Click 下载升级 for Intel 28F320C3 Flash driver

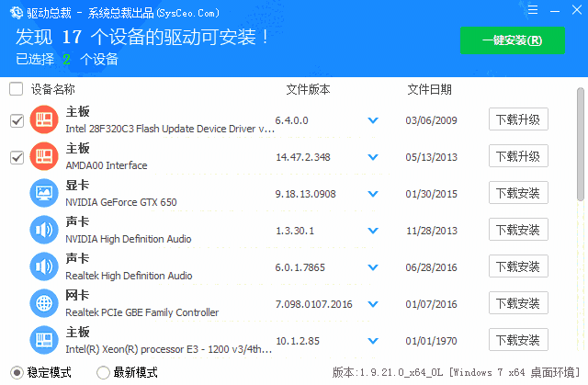518,119
